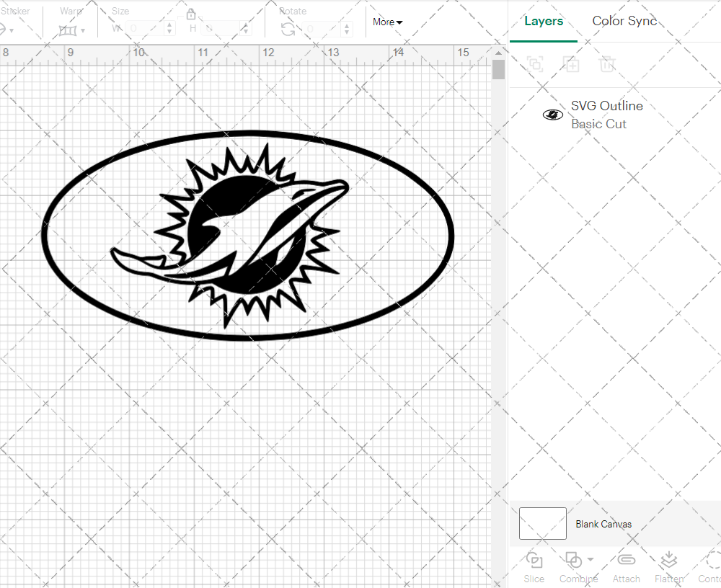Expand the Combine dropdown arrow
The image size is (721, 588).
(590, 559)
